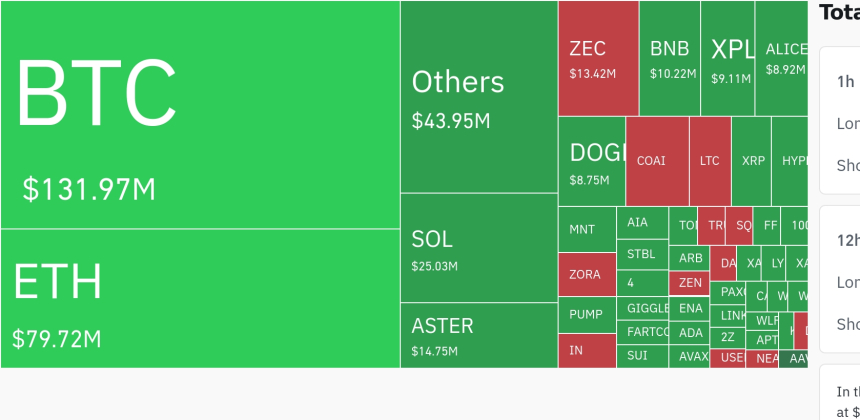Click the red ZORA tile
860x420 pixels.
(586, 274)
